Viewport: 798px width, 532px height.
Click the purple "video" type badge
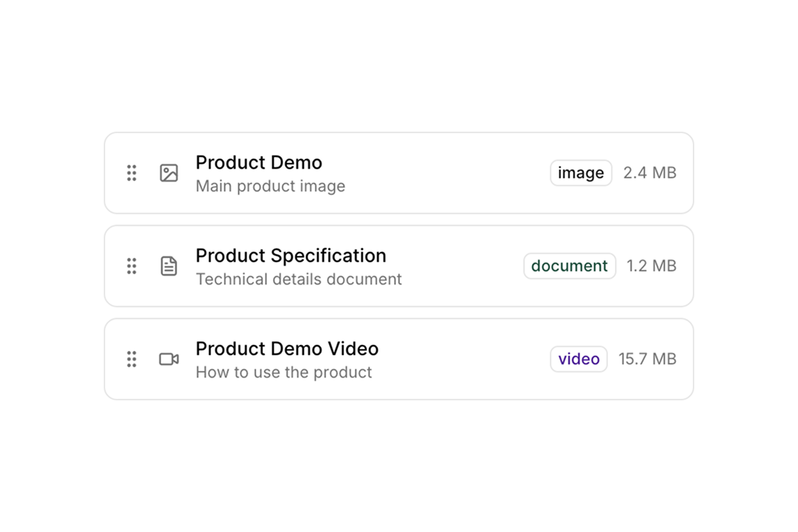pos(579,359)
